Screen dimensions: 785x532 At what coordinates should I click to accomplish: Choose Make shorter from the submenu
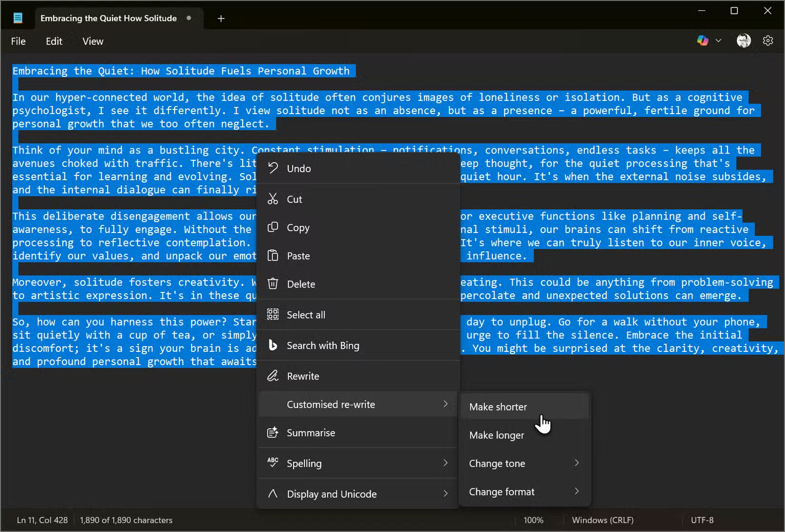498,406
